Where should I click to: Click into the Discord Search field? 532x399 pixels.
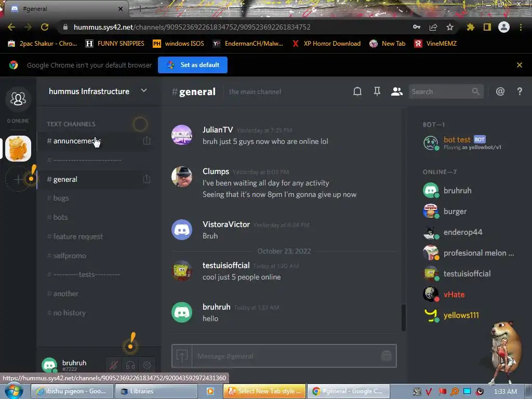tap(446, 91)
